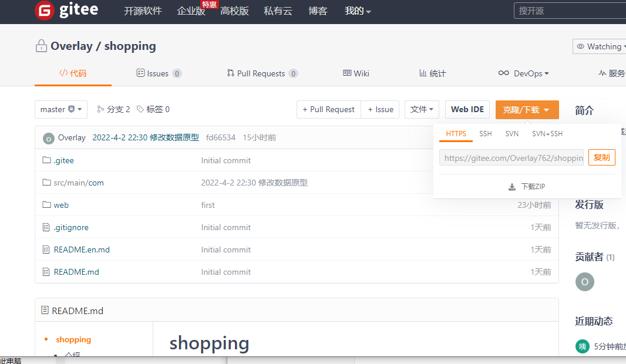Click the README.md panel header document icon
Image resolution: width=626 pixels, height=364 pixels.
[x=45, y=310]
